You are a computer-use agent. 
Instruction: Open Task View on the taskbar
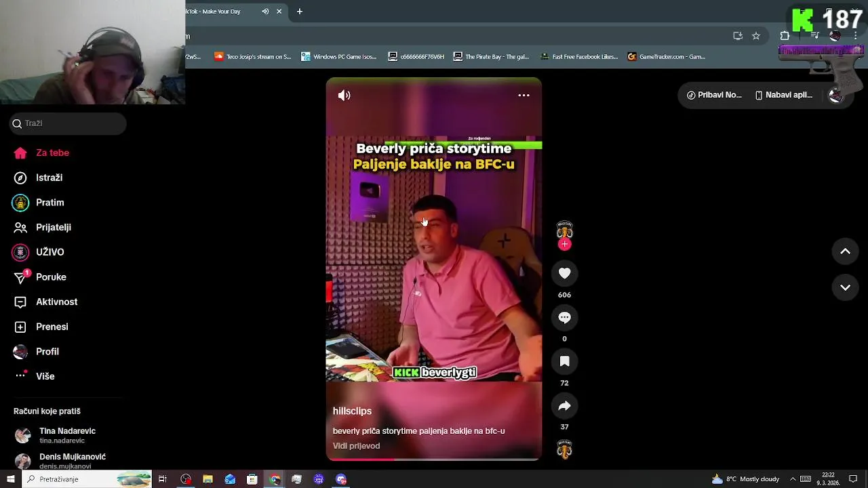click(x=163, y=479)
